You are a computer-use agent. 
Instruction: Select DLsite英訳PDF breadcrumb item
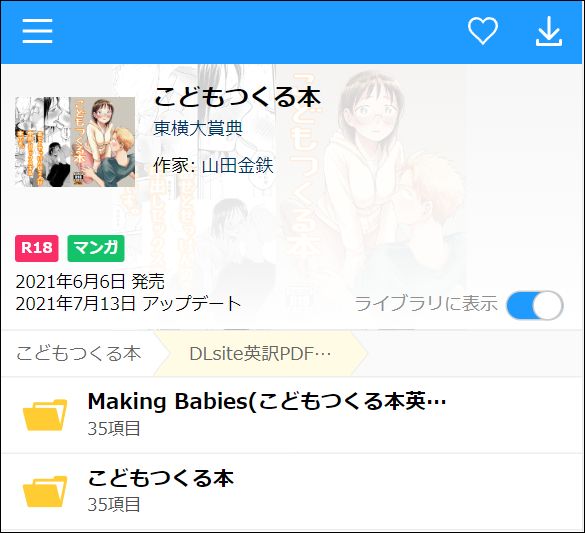tap(260, 354)
